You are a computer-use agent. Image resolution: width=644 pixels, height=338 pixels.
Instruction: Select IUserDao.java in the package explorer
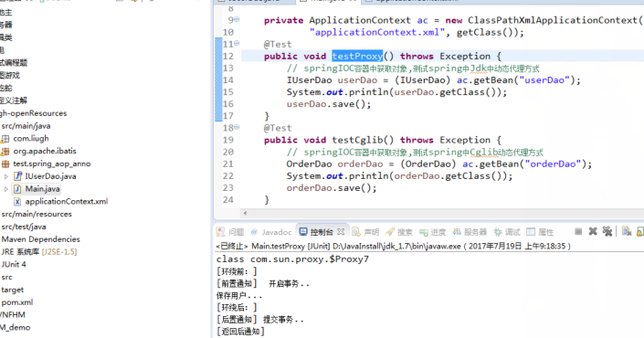50,176
